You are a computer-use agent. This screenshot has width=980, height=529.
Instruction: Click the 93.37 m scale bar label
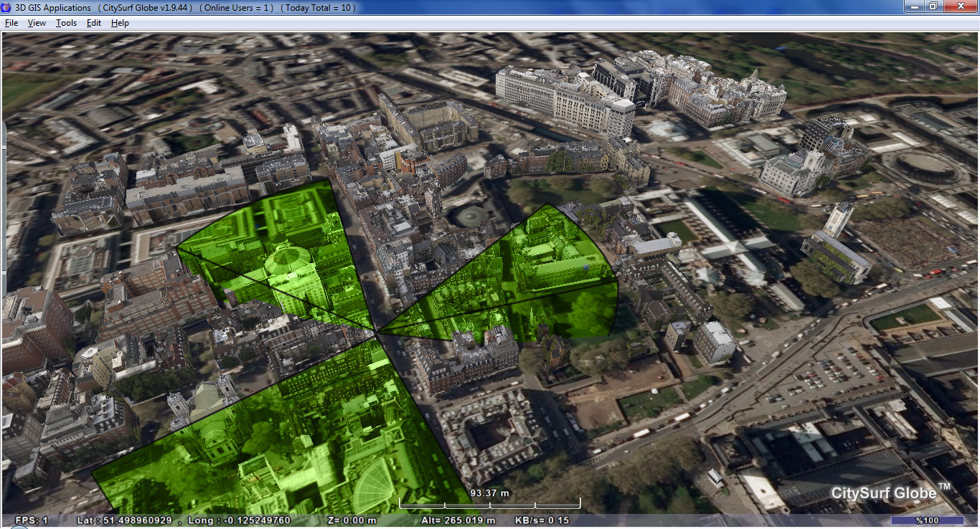click(489, 493)
